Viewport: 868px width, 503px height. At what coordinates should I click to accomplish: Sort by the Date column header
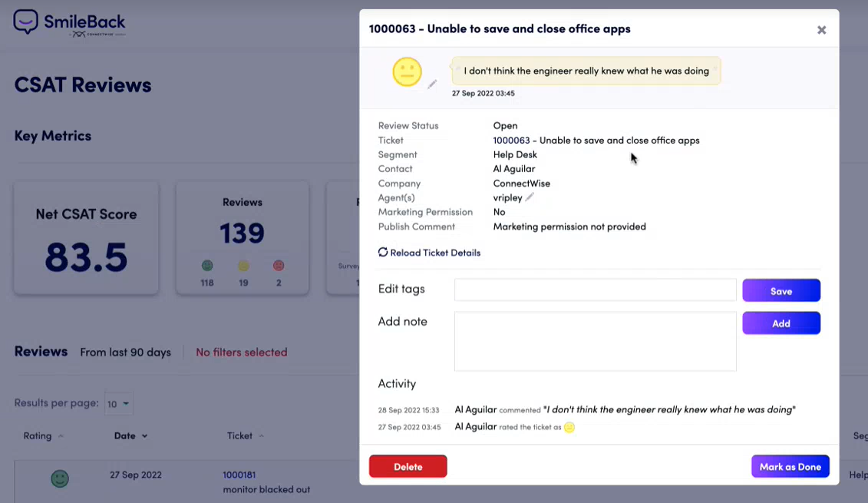[130, 436]
